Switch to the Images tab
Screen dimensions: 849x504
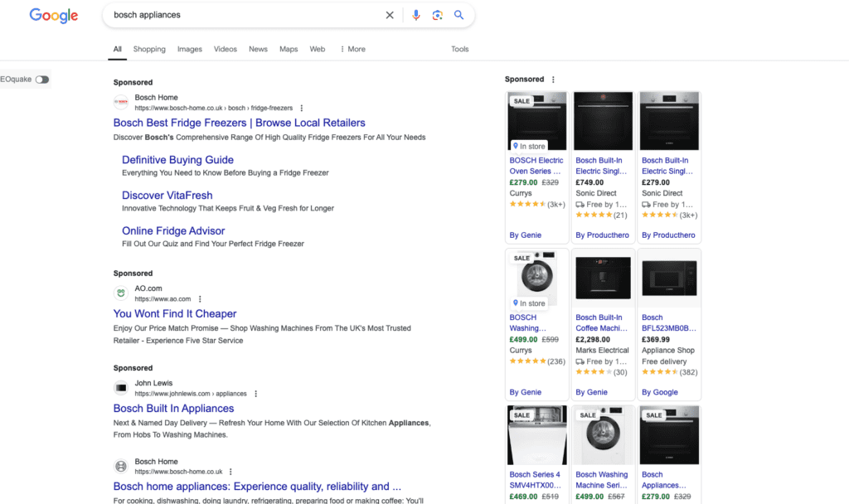point(190,49)
